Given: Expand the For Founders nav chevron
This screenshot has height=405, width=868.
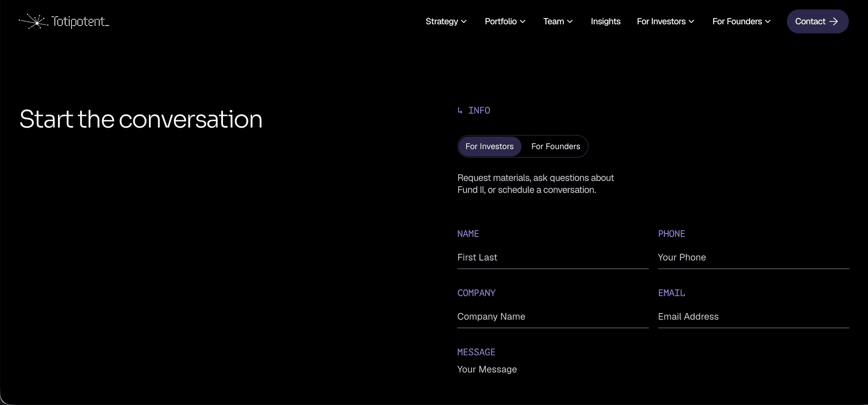Looking at the screenshot, I should (768, 22).
